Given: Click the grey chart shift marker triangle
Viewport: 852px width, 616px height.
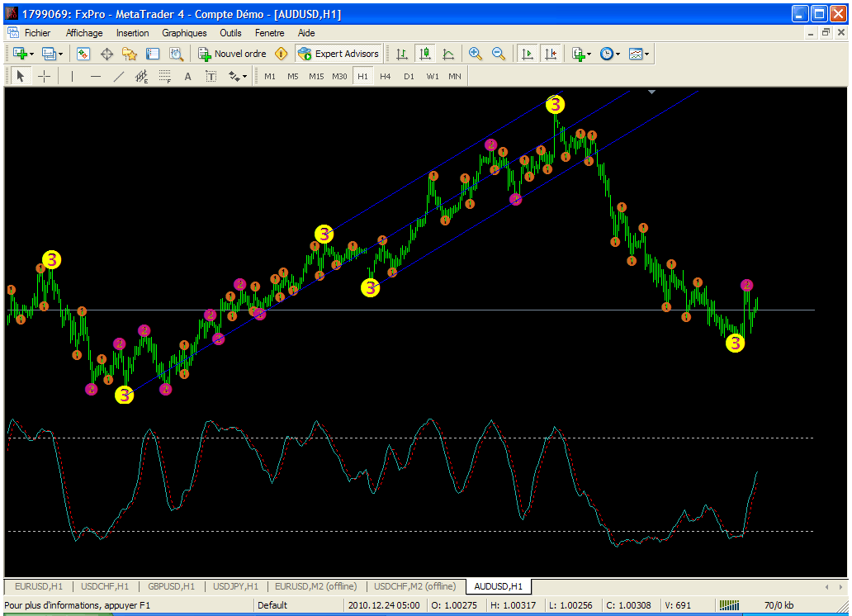Looking at the screenshot, I should pos(652,92).
